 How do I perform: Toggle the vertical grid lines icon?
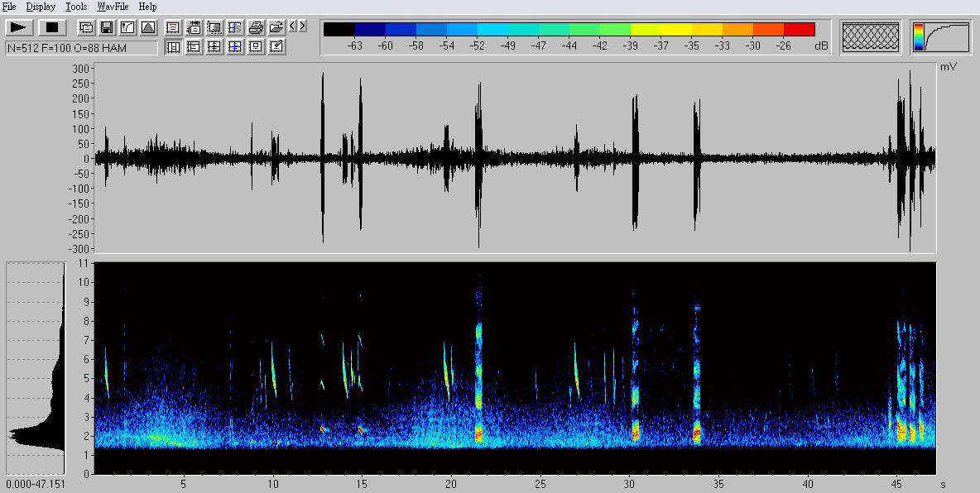173,47
